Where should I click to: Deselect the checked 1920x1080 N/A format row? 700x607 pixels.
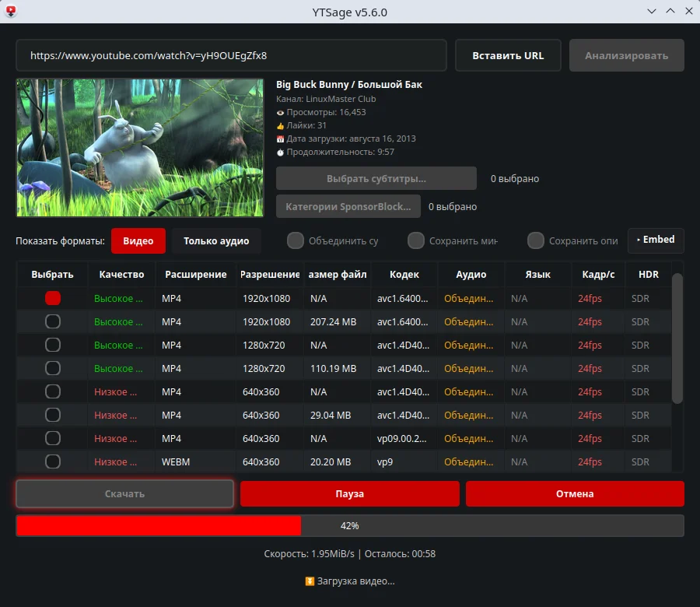(x=53, y=298)
